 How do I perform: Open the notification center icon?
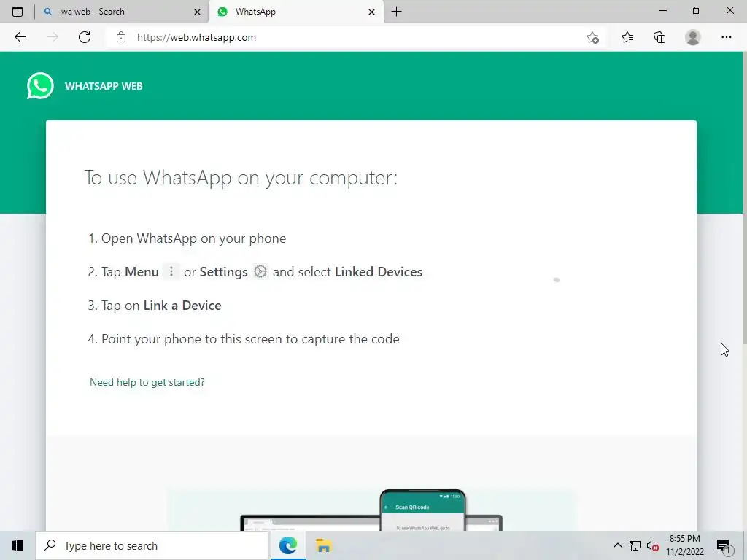tap(724, 546)
